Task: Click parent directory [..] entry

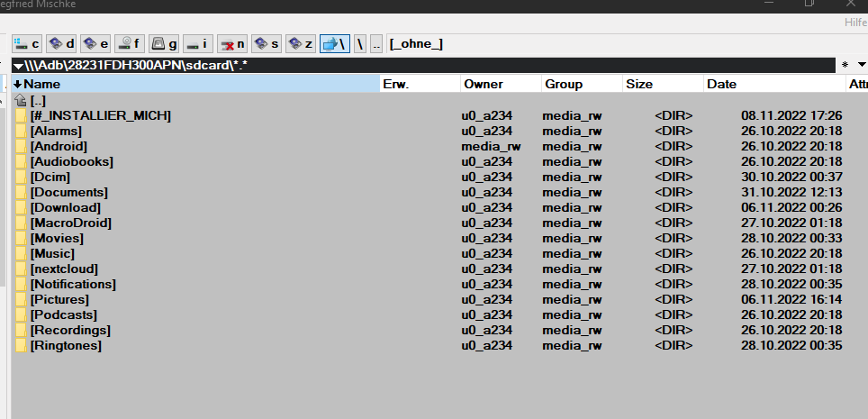Action: pos(38,100)
